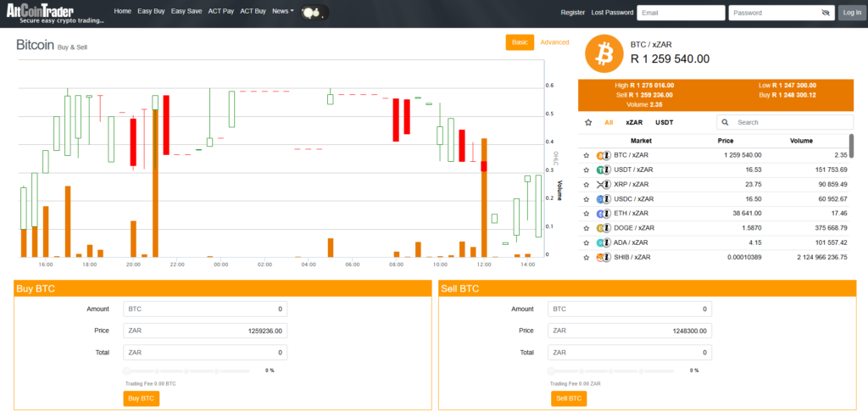Favourite the DOGE / xZAR market star
The image size is (868, 412).
click(587, 228)
